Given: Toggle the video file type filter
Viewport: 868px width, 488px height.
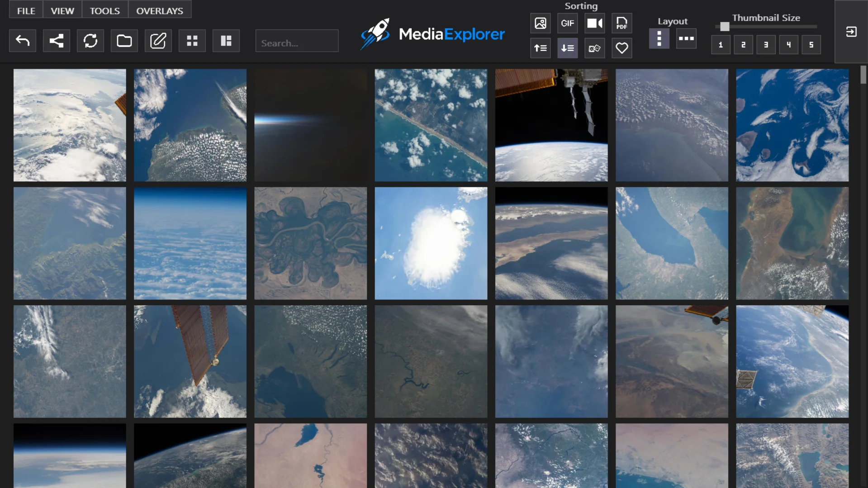Looking at the screenshot, I should pos(595,23).
